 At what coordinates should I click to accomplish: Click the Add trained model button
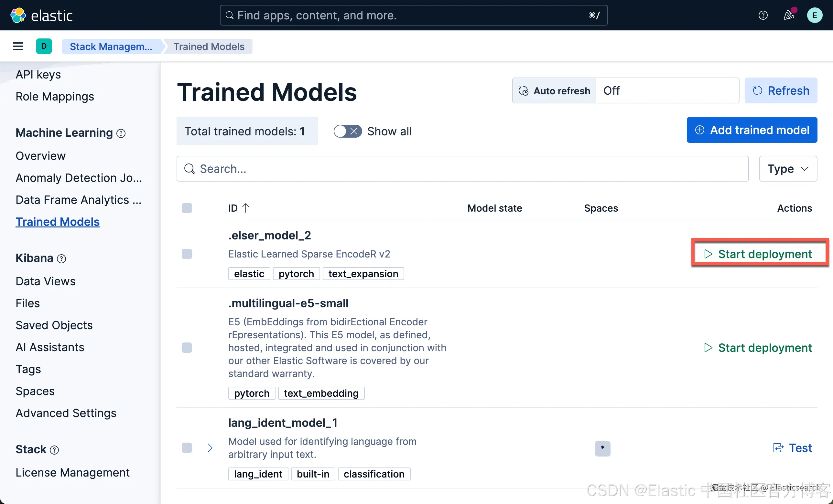752,130
